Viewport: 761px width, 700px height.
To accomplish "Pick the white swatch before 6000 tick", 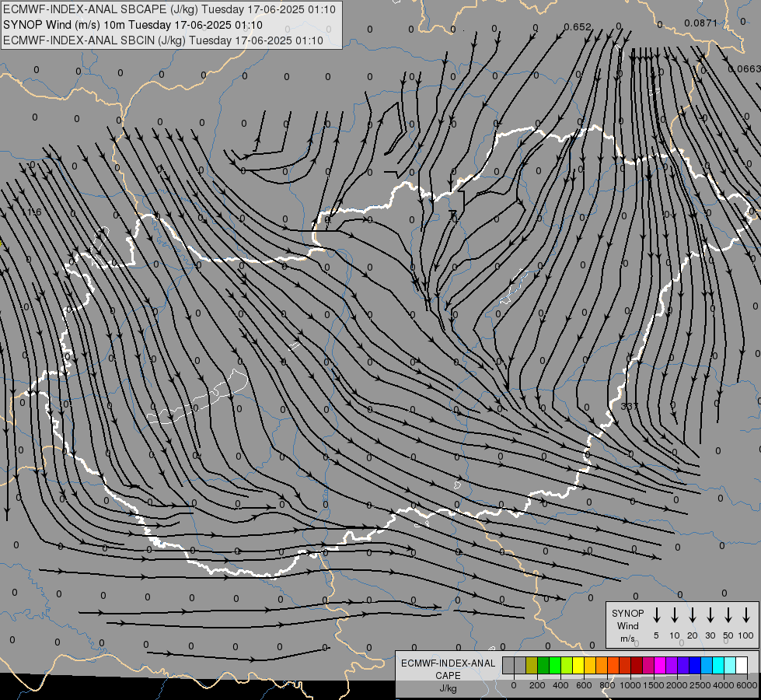I will pyautogui.click(x=742, y=665).
